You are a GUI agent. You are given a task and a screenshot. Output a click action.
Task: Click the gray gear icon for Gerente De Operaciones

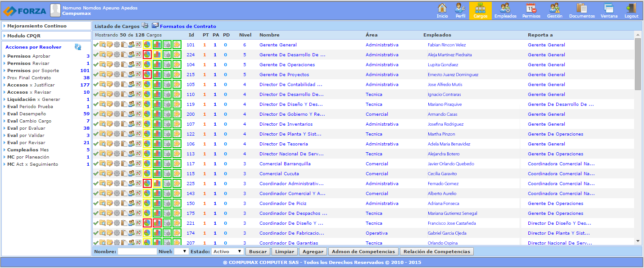(x=117, y=64)
